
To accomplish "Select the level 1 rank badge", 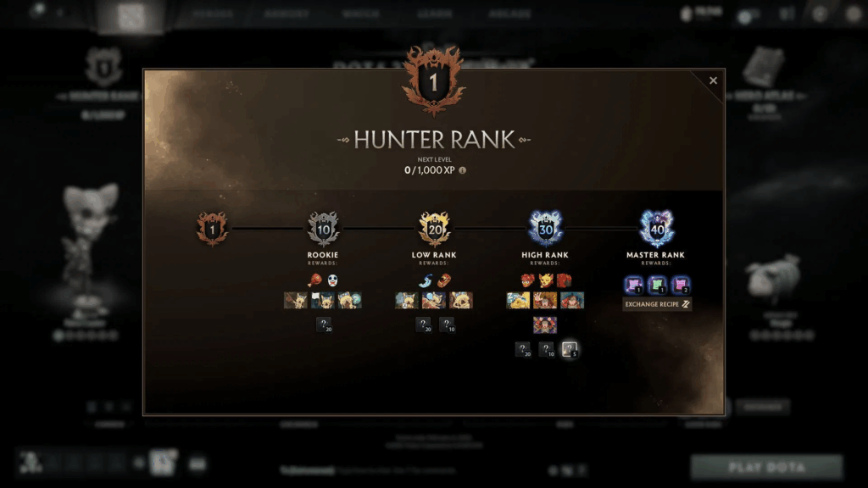I will click(x=212, y=229).
